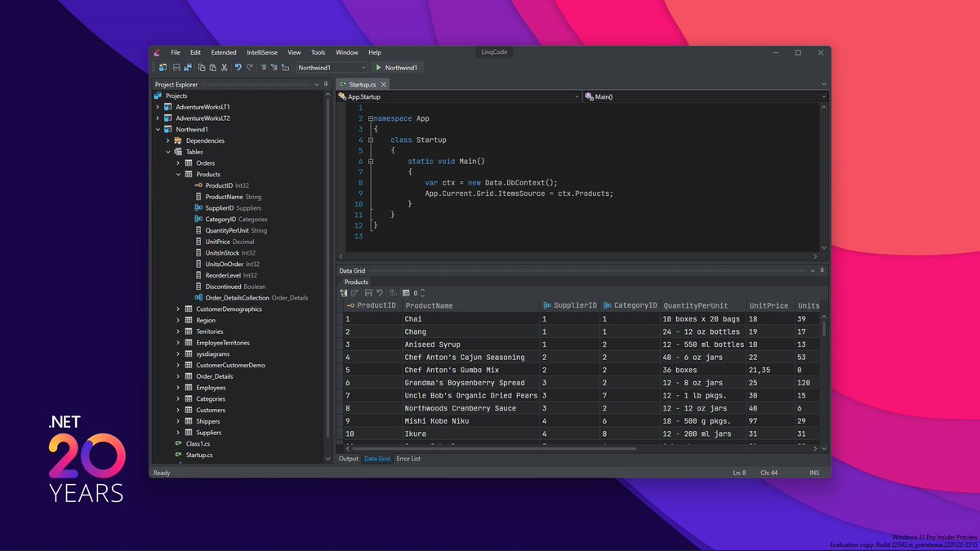The width and height of the screenshot is (980, 551).
Task: Click the Undo arrow in the main toolbar
Action: click(x=238, y=68)
